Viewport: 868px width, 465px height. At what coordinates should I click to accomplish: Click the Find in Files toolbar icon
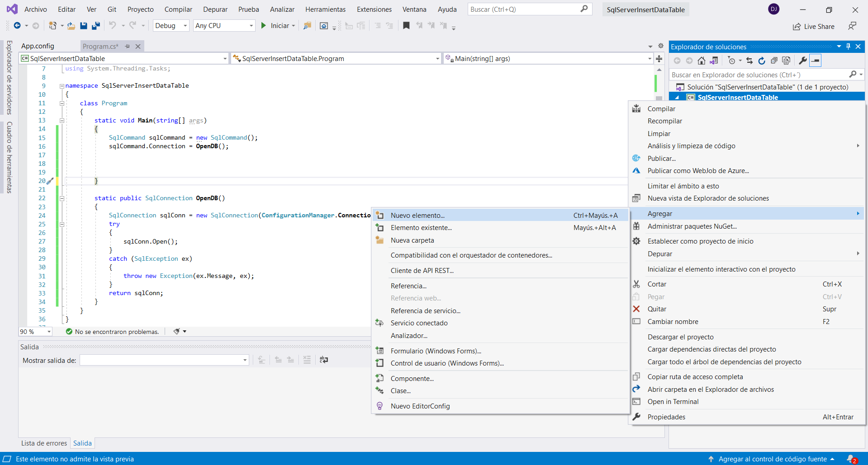[x=307, y=26]
